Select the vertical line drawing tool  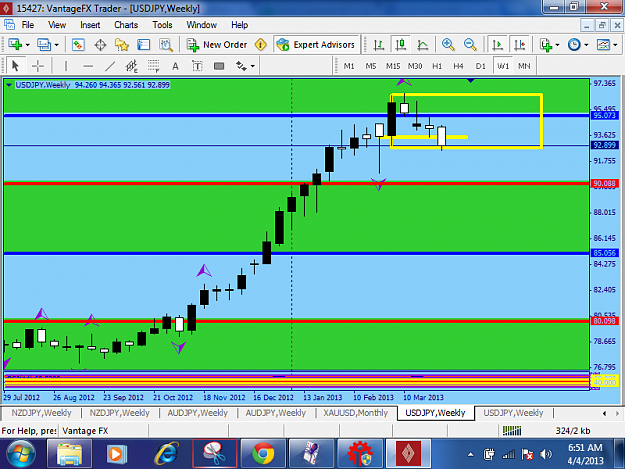tap(66, 66)
